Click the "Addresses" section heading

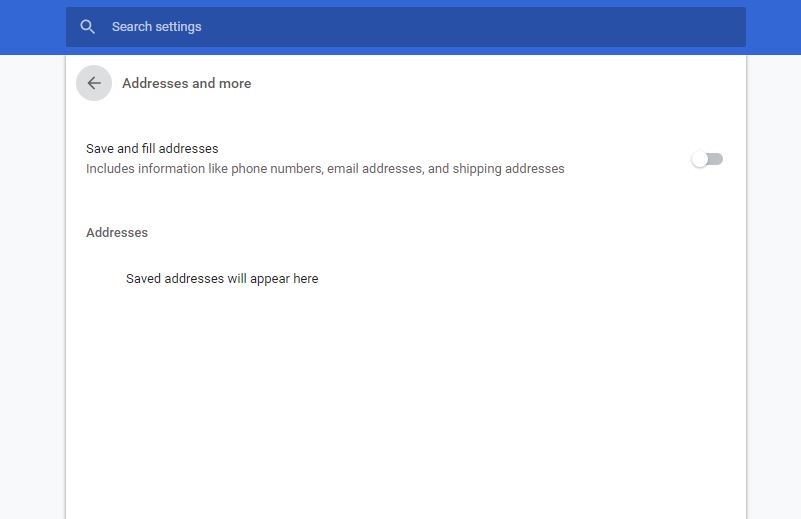pyautogui.click(x=117, y=233)
